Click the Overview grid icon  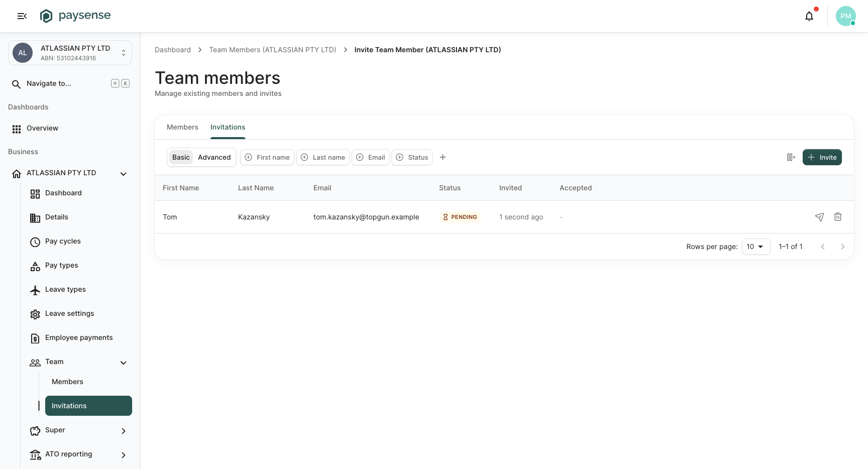click(17, 129)
